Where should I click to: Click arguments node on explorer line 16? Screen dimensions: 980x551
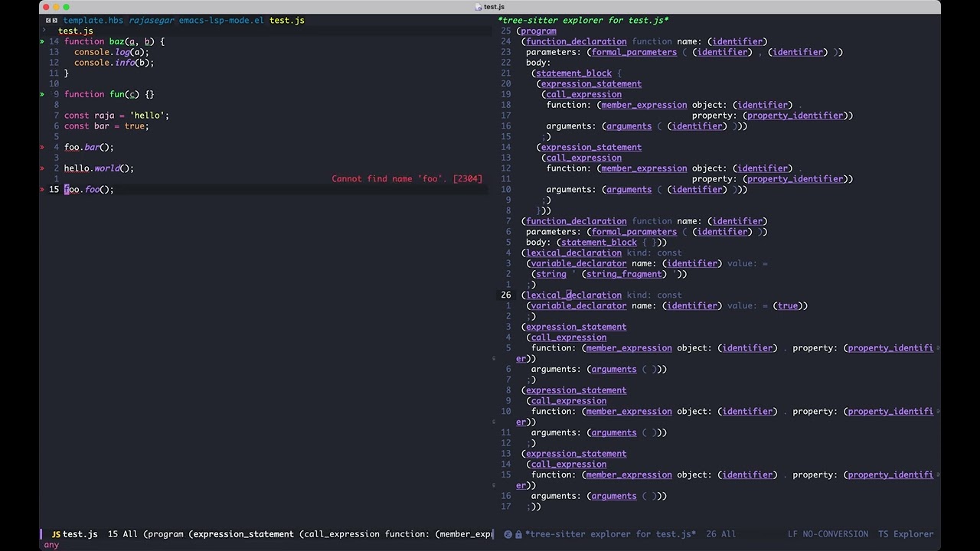tap(629, 126)
